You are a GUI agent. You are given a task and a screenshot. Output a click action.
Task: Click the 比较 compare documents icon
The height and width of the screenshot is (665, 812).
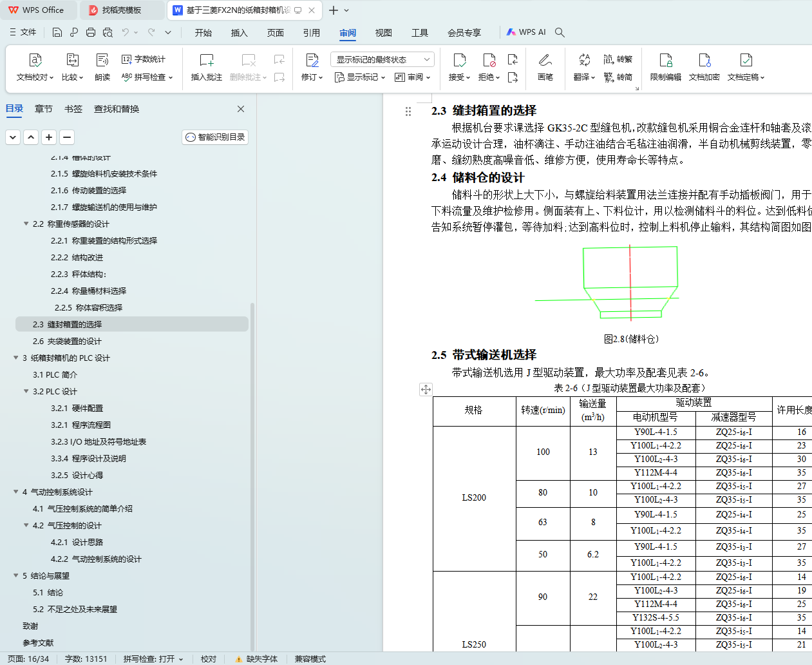click(73, 60)
